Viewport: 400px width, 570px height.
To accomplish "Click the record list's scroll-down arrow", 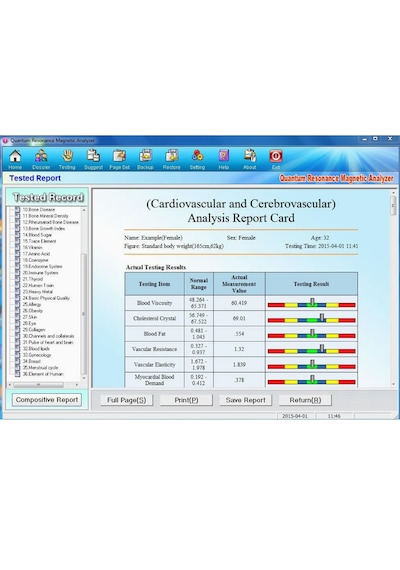I will click(84, 378).
